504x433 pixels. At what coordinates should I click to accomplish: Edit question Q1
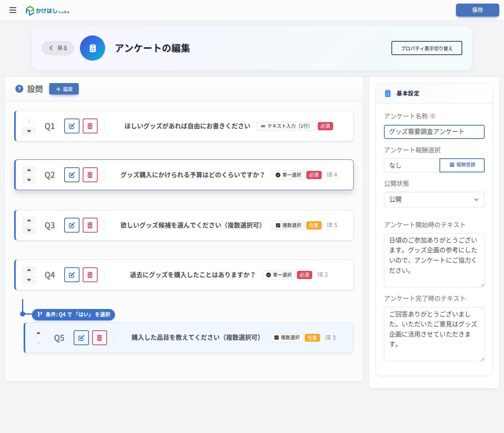[x=72, y=126]
